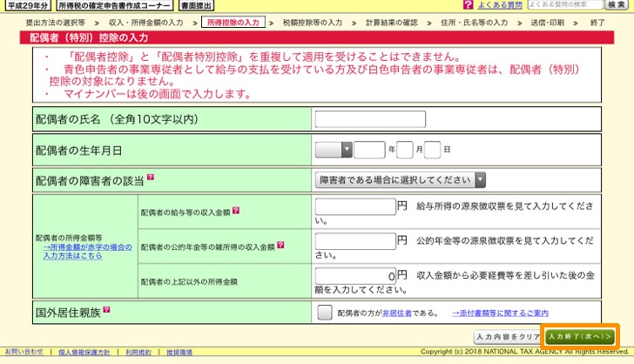Screen dimensions: 634x364
Task: Go to 計算結果の確認 step
Action: [391, 23]
